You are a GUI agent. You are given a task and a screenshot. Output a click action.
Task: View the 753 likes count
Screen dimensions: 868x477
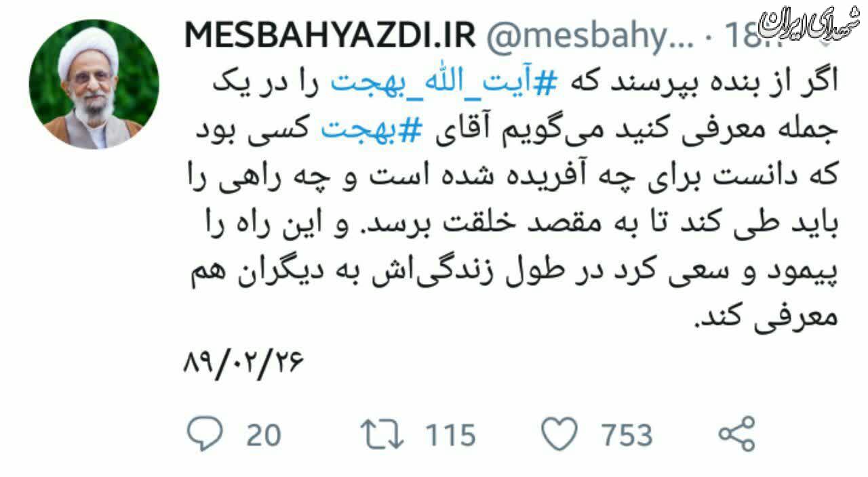point(626,435)
